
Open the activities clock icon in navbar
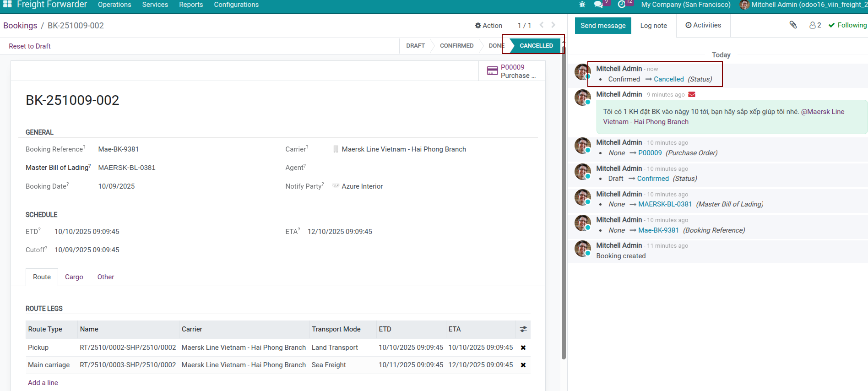tap(621, 5)
